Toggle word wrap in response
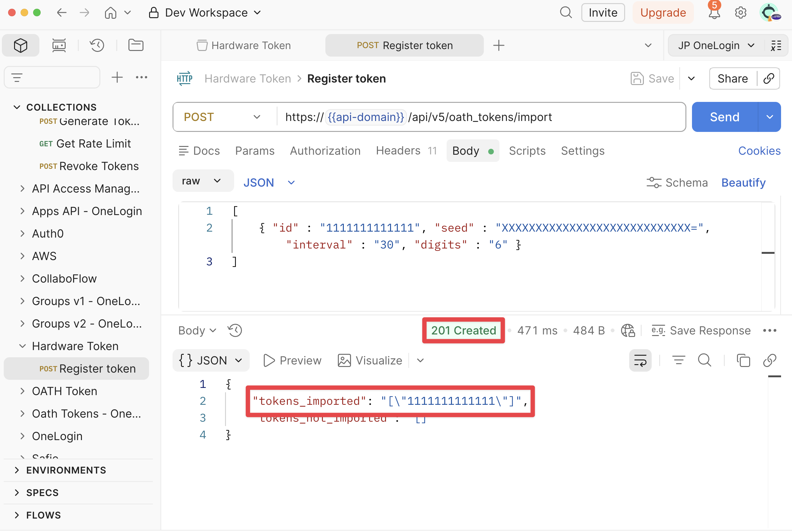This screenshot has height=532, width=792. coord(640,360)
